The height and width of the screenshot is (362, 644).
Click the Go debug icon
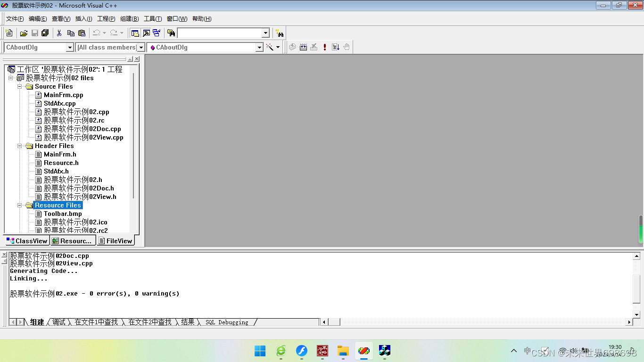coord(336,47)
